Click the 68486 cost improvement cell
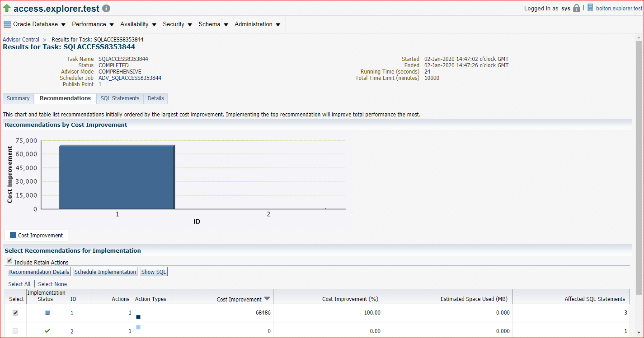644x338 pixels. pyautogui.click(x=263, y=313)
